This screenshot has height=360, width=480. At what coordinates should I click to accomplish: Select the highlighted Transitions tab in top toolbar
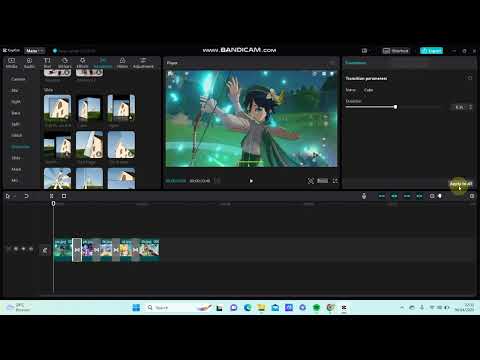coord(103,63)
